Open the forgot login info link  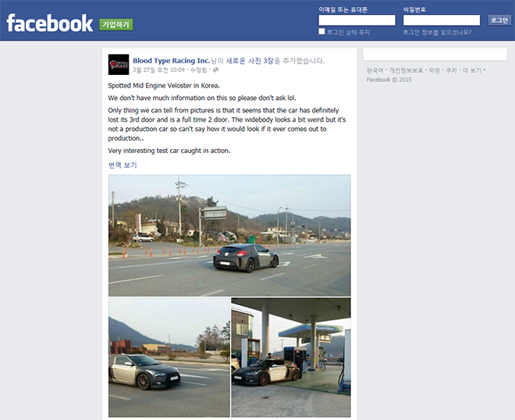tap(437, 32)
